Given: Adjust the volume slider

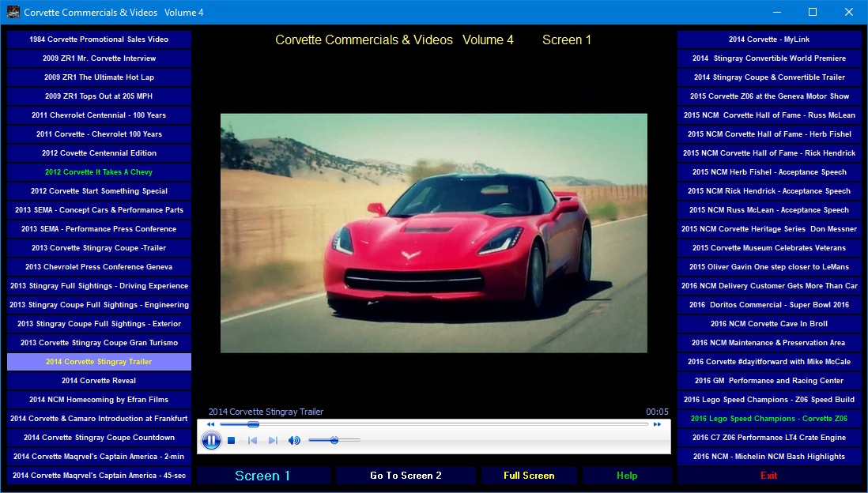Looking at the screenshot, I should (x=334, y=440).
